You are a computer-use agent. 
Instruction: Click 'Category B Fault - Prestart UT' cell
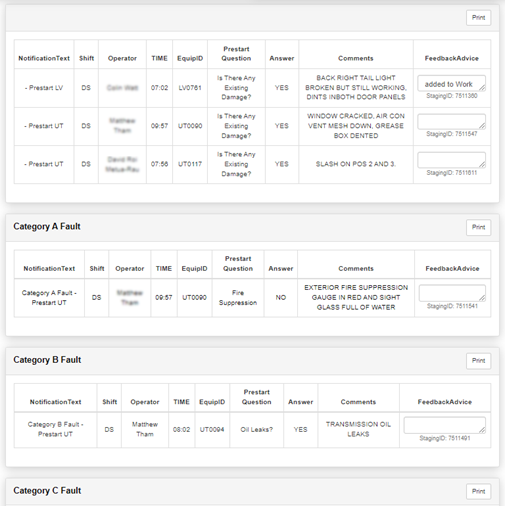tap(55, 429)
